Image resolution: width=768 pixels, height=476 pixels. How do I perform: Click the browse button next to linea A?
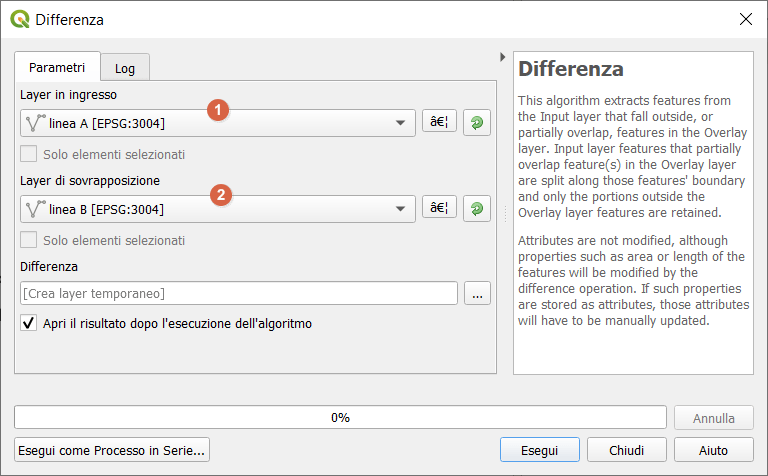[x=439, y=123]
